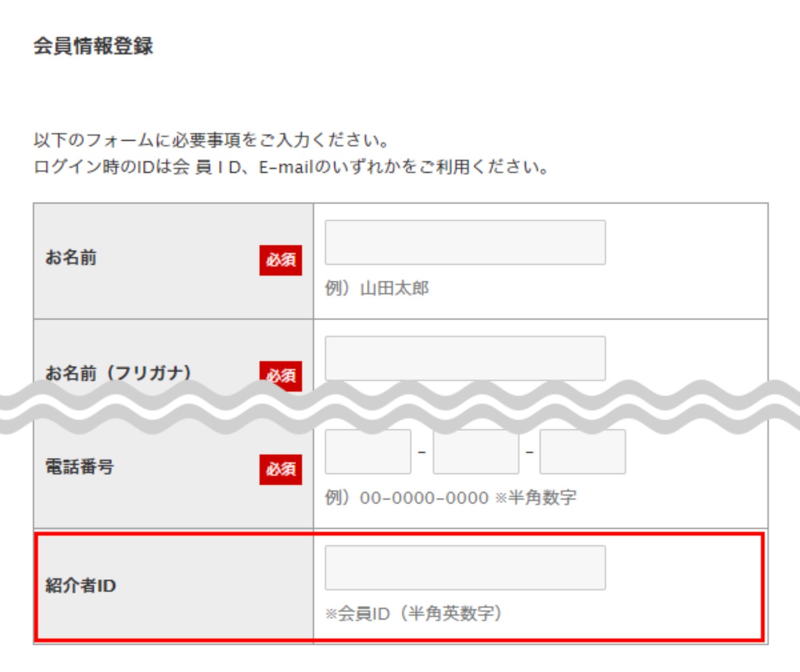800x672 pixels.
Task: Click the hyphen after the first phone box
Action: [x=422, y=452]
